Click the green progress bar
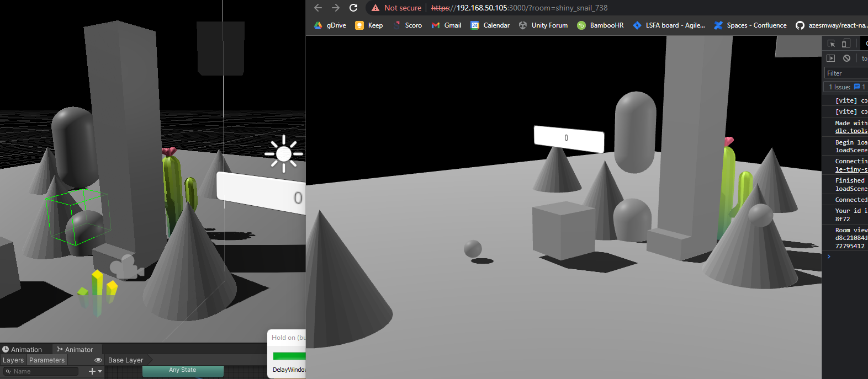 point(289,356)
